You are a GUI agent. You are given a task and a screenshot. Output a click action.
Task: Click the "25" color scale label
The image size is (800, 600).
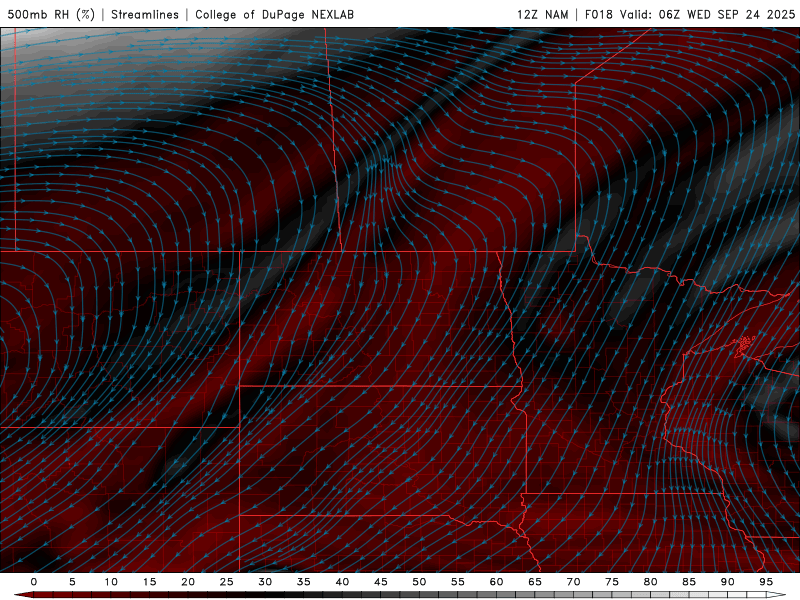coord(227,582)
